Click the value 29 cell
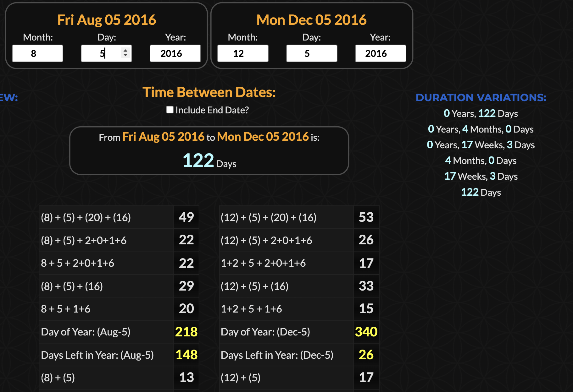573x392 pixels. point(186,286)
